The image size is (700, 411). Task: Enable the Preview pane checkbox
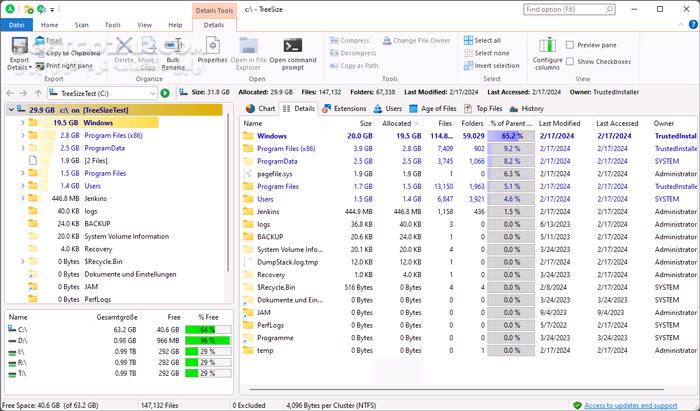click(570, 45)
